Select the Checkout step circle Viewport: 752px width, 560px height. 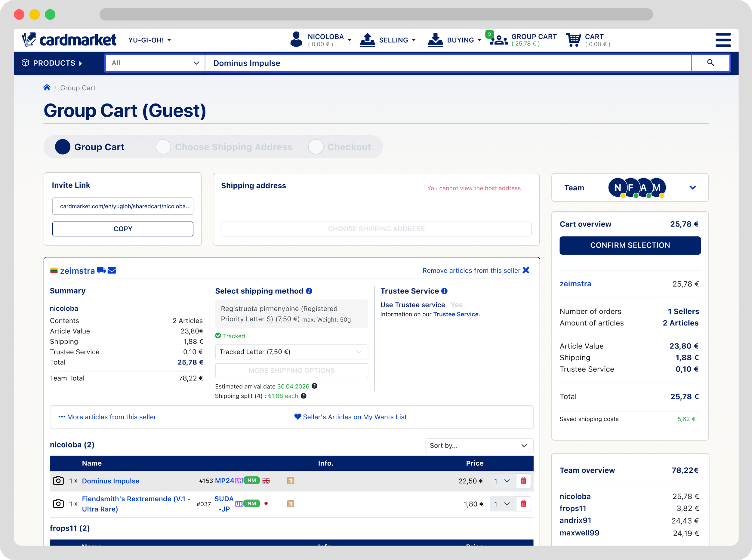(x=316, y=147)
